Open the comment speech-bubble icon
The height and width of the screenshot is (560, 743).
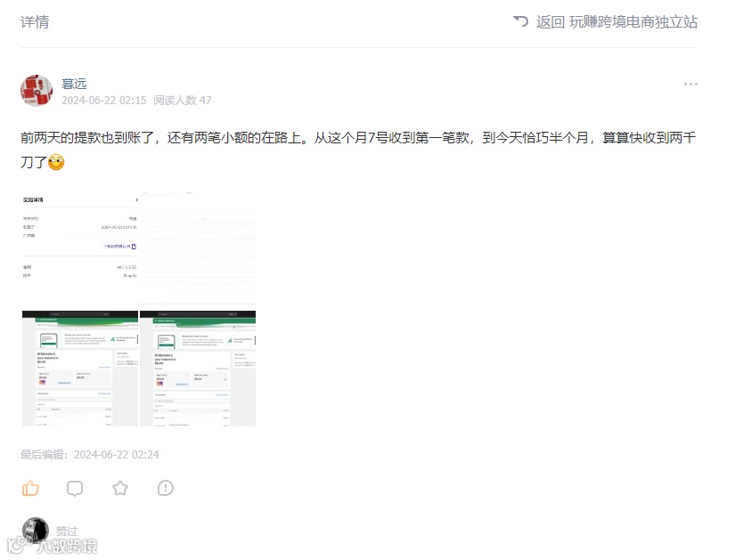click(x=75, y=488)
